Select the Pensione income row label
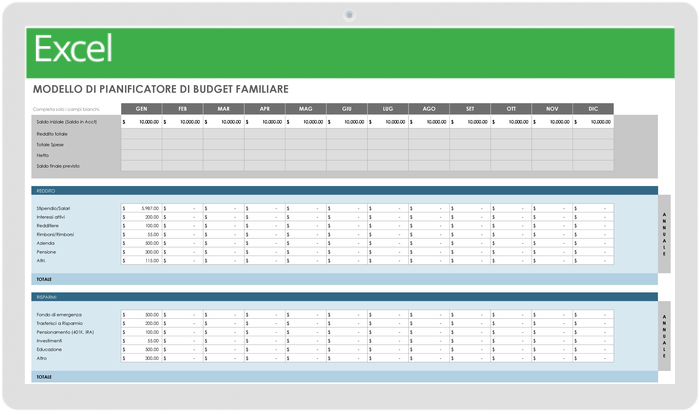This screenshot has width=700, height=412. coord(46,252)
